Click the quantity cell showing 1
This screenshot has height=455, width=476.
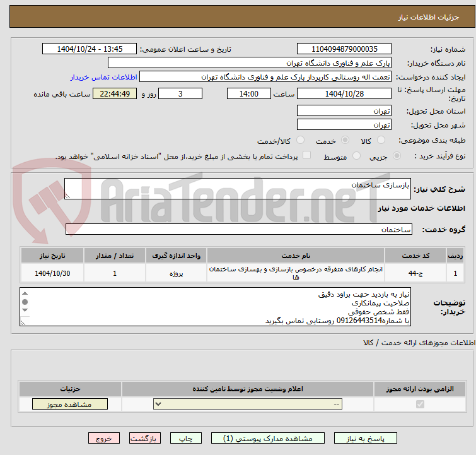point(115,273)
